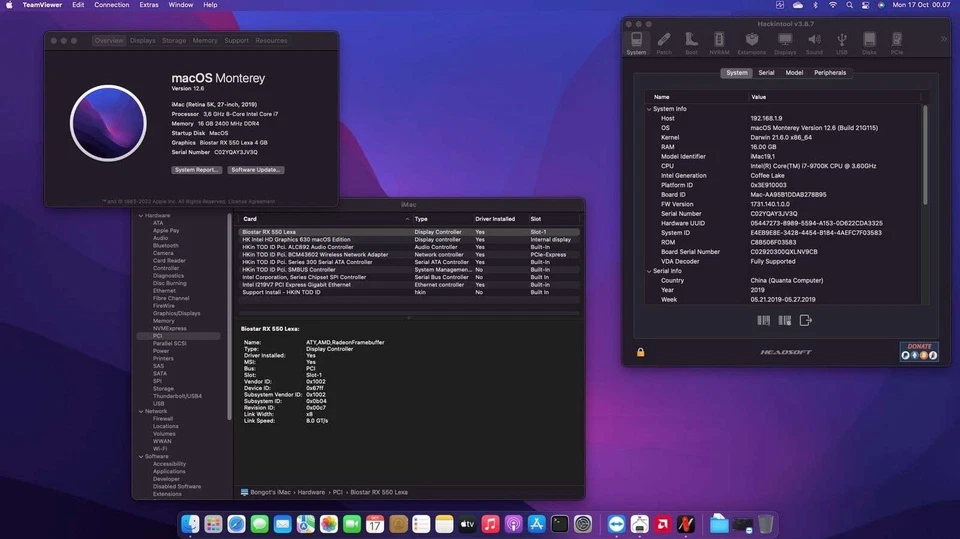Click the orange lock icon in Hackintool
Screen dimensions: 960x539
(640, 352)
